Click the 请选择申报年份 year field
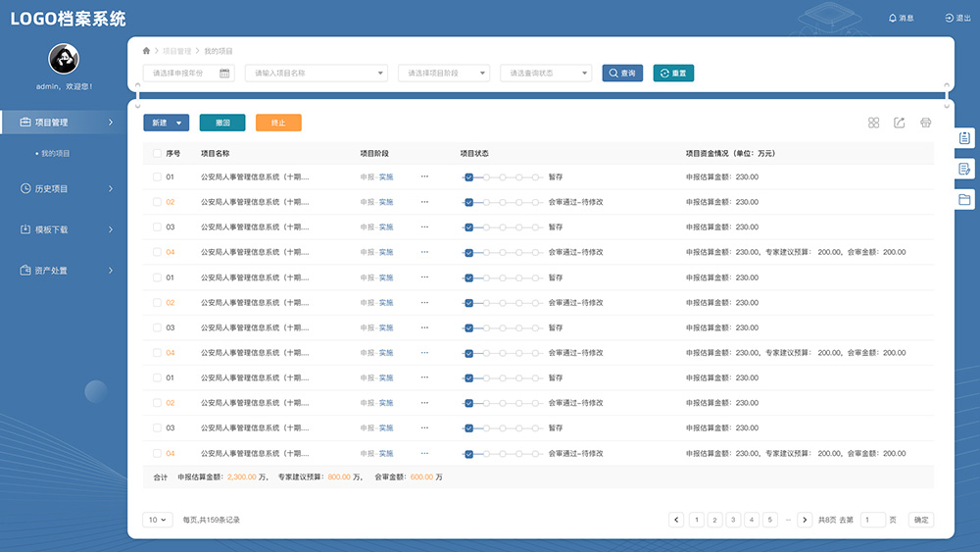 189,74
